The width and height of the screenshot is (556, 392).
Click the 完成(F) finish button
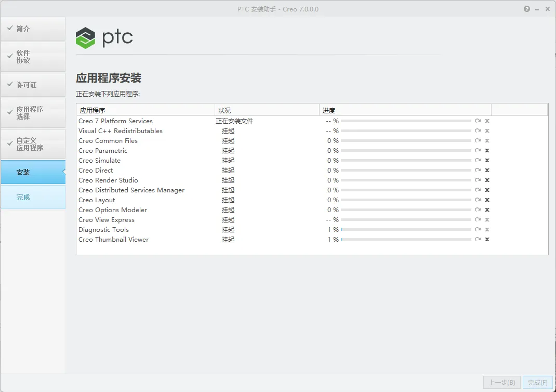pos(538,383)
